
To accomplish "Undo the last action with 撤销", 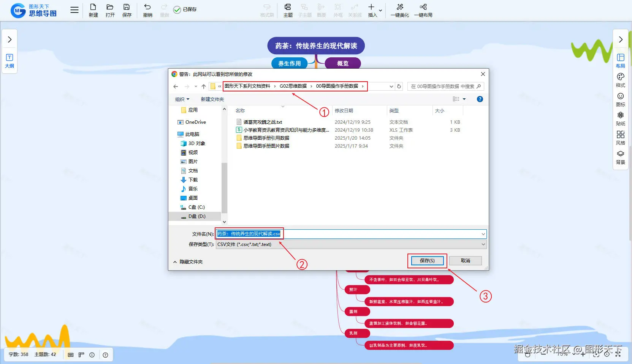I will pos(147,10).
